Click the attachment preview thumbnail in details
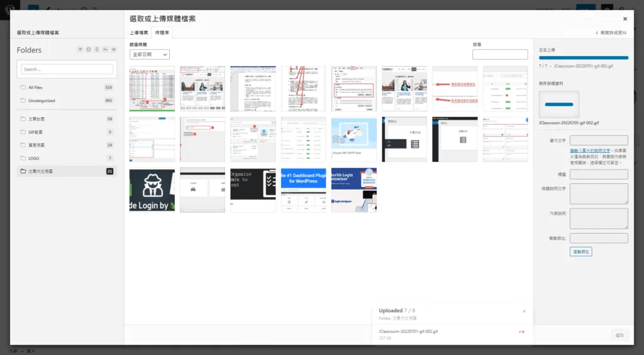This screenshot has width=644, height=355. click(559, 104)
